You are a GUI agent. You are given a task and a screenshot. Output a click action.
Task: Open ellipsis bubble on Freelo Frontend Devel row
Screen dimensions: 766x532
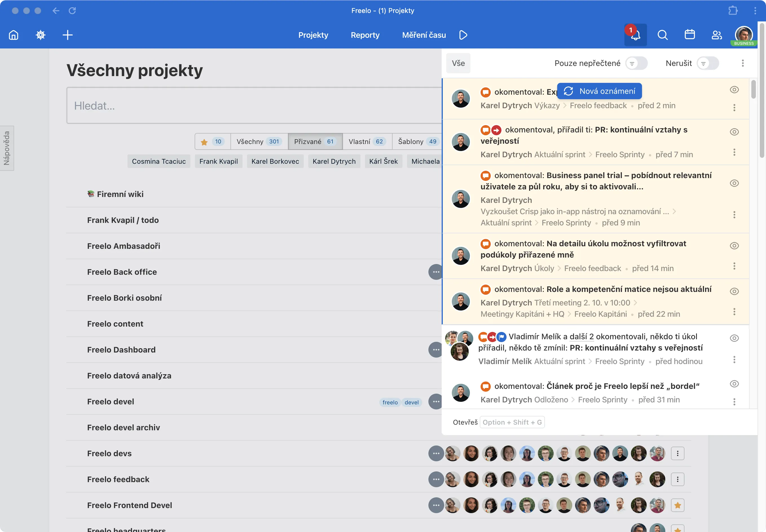coord(436,505)
